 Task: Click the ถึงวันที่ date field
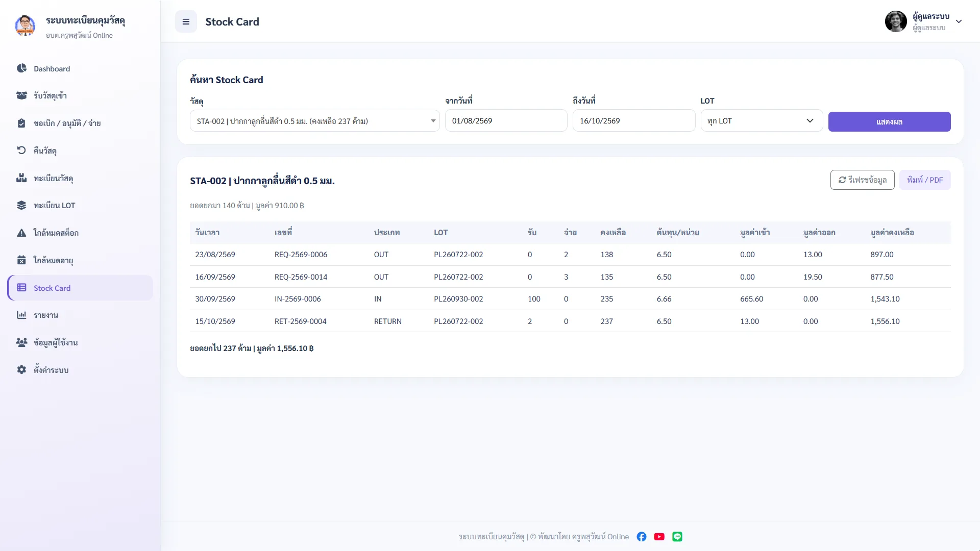tap(634, 121)
